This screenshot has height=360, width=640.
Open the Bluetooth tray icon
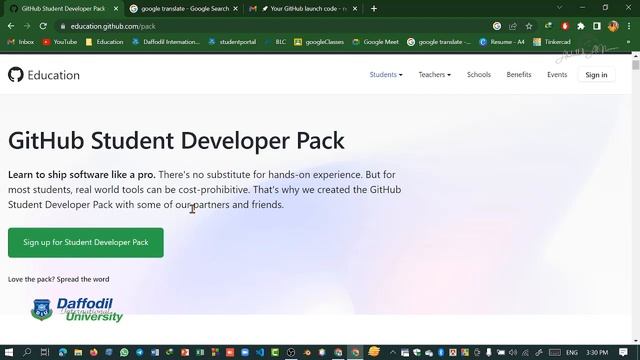[x=441, y=352]
